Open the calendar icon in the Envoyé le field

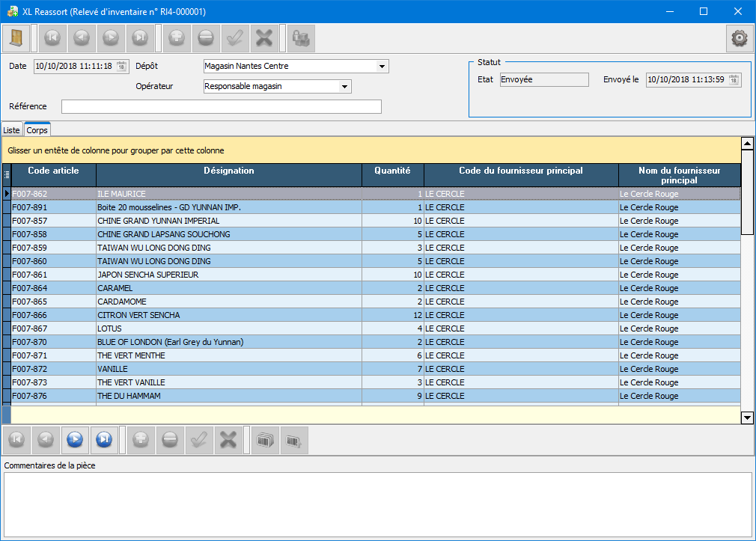734,80
